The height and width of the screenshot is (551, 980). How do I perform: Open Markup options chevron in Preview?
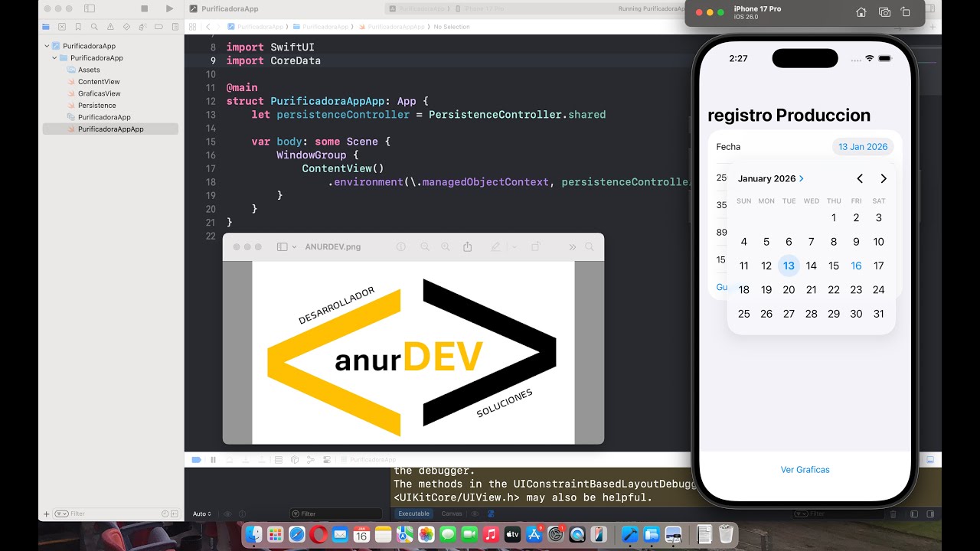point(514,247)
